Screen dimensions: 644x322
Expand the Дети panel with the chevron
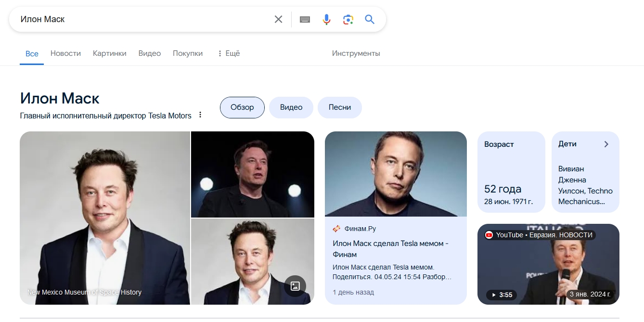[x=606, y=143]
